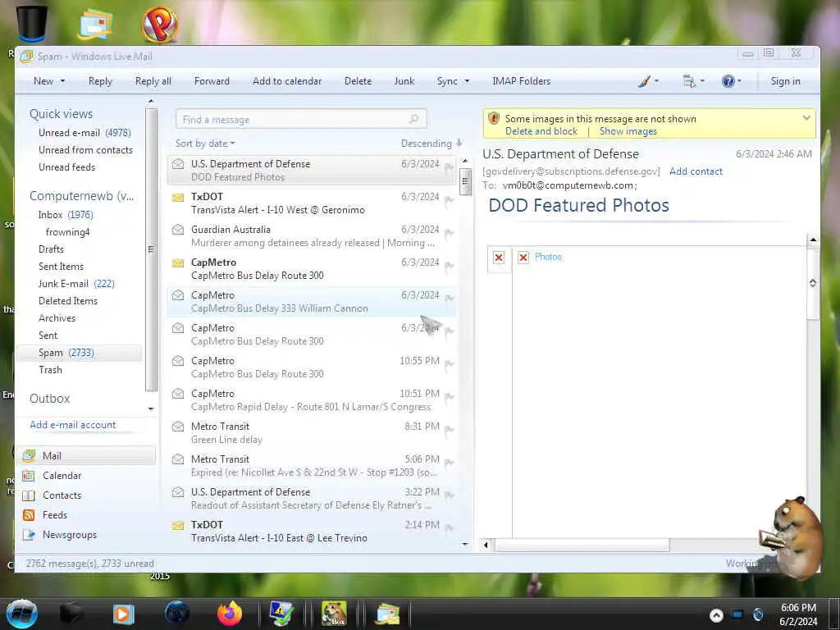840x630 pixels.
Task: Click the Find a message search field
Action: (301, 119)
